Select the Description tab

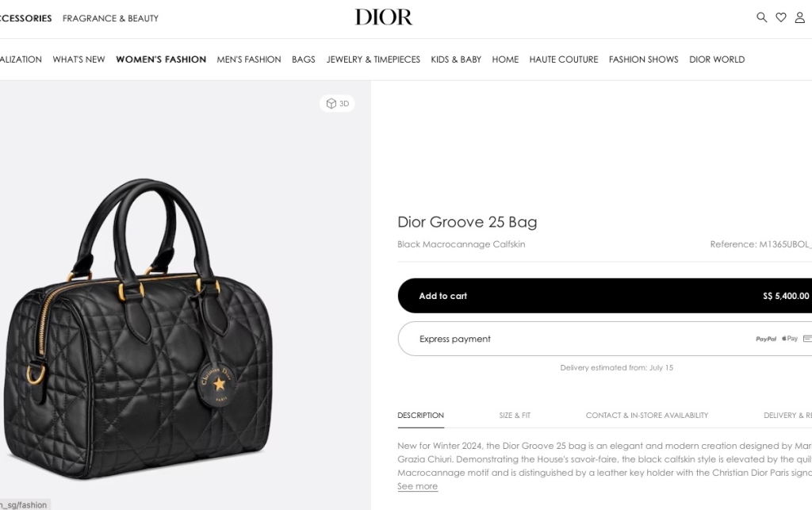420,416
